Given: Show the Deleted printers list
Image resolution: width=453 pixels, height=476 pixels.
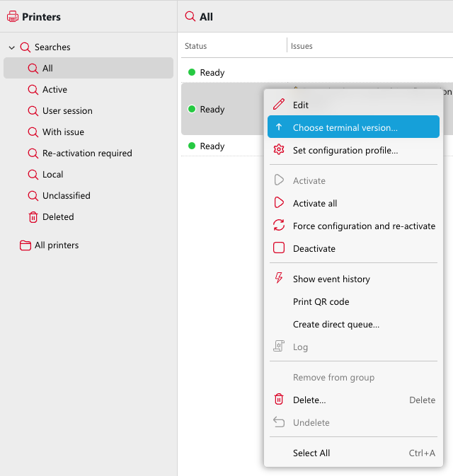Looking at the screenshot, I should click(x=58, y=217).
